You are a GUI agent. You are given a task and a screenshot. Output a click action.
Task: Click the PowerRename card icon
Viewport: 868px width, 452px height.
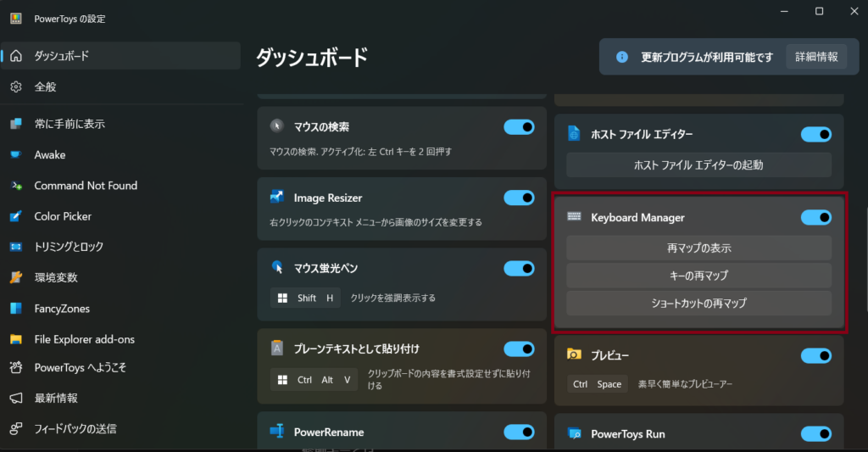pyautogui.click(x=277, y=431)
